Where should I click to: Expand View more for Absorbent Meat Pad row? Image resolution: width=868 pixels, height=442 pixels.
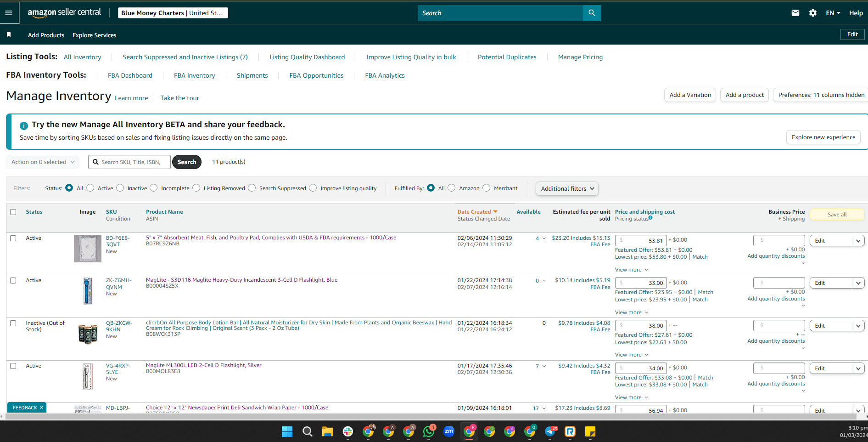[632, 270]
